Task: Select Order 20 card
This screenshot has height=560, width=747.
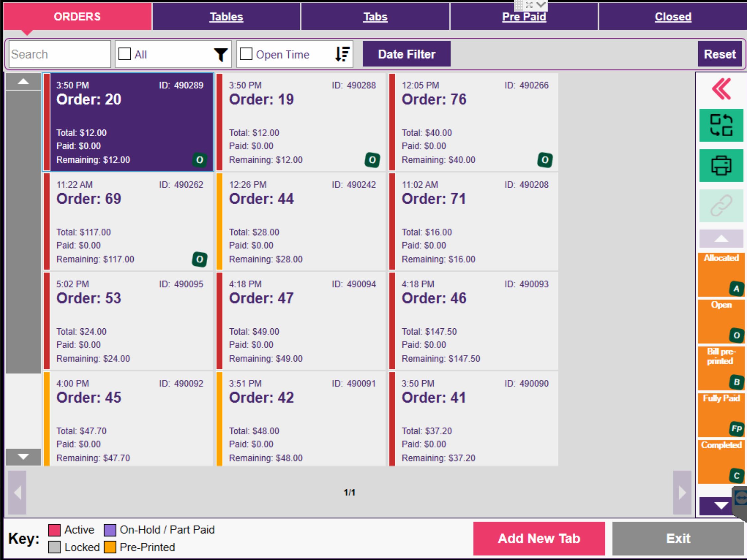Action: click(128, 122)
